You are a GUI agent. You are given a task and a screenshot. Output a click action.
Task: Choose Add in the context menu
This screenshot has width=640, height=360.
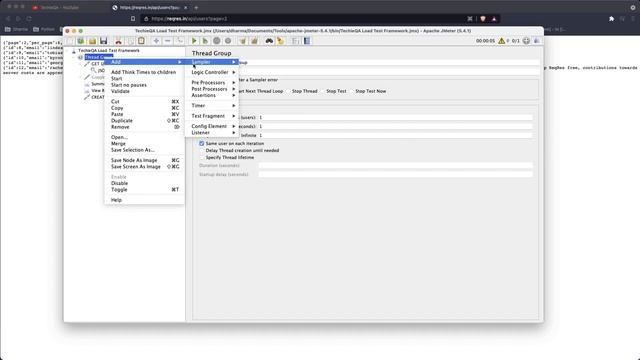[144, 62]
